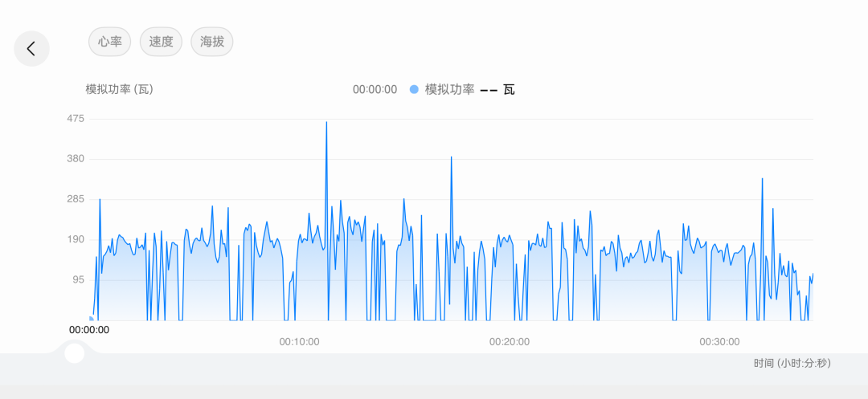
Task: Select the 00:30:00 time axis marker
Action: (x=719, y=341)
